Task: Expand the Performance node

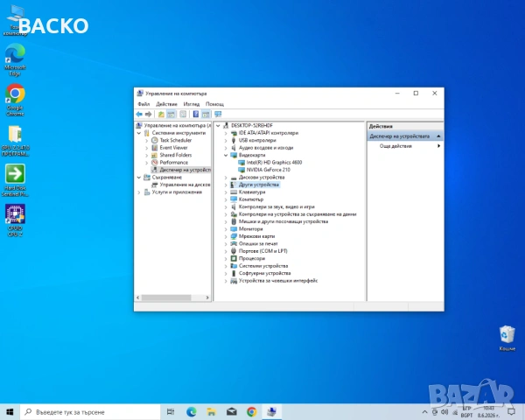Action: 146,163
